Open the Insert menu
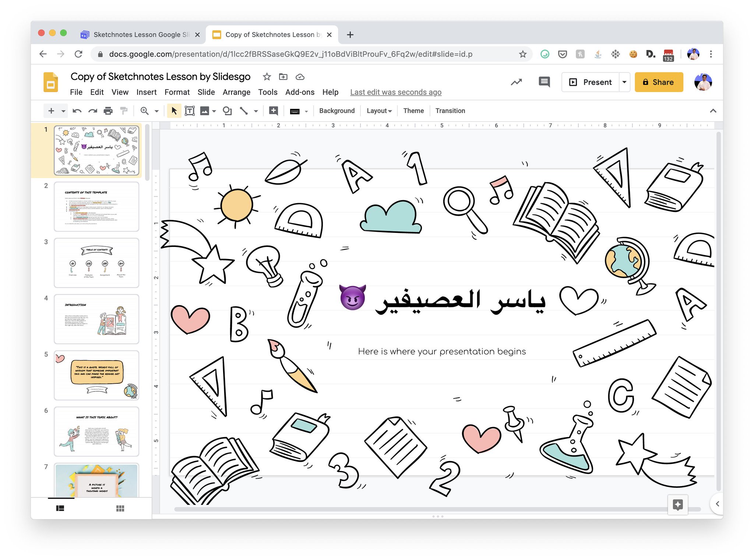754x560 pixels. click(146, 92)
